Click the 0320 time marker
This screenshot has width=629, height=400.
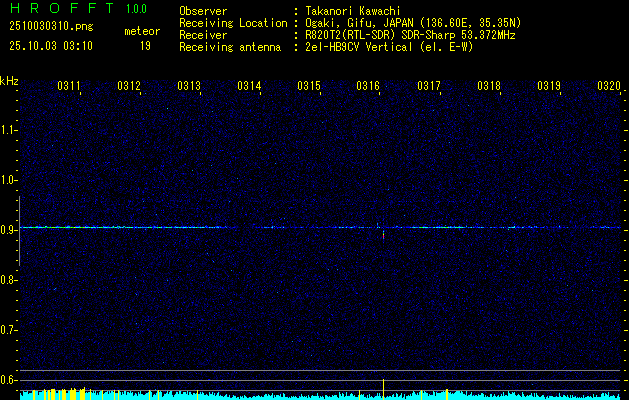coord(609,86)
